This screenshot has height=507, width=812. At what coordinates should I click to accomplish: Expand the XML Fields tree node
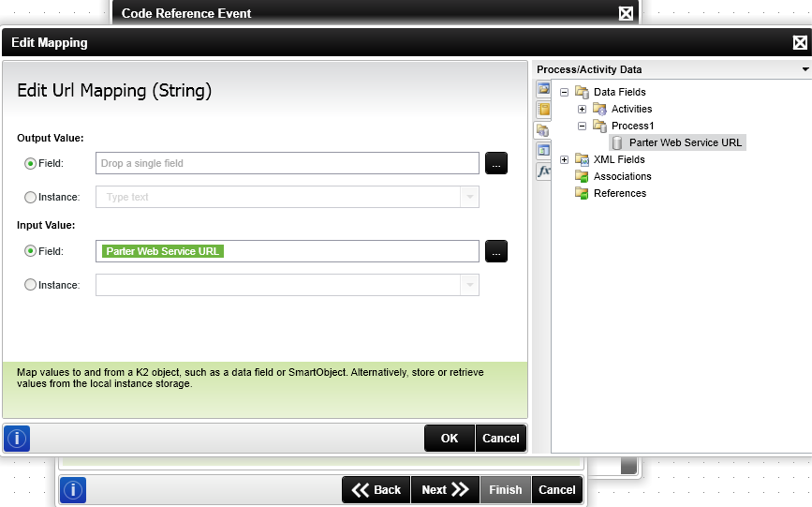[565, 159]
